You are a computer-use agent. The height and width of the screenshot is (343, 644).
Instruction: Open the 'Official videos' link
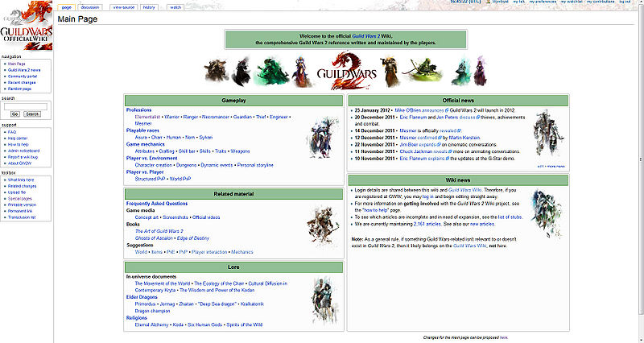point(206,217)
